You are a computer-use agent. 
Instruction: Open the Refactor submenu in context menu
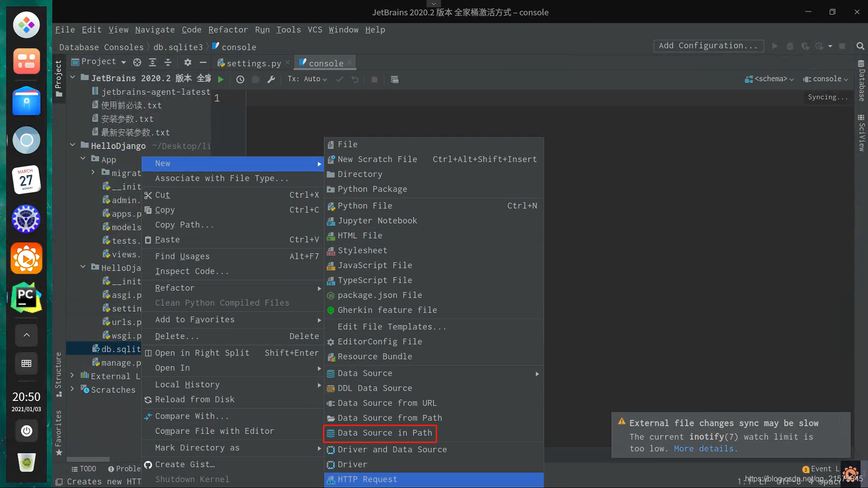tap(233, 288)
